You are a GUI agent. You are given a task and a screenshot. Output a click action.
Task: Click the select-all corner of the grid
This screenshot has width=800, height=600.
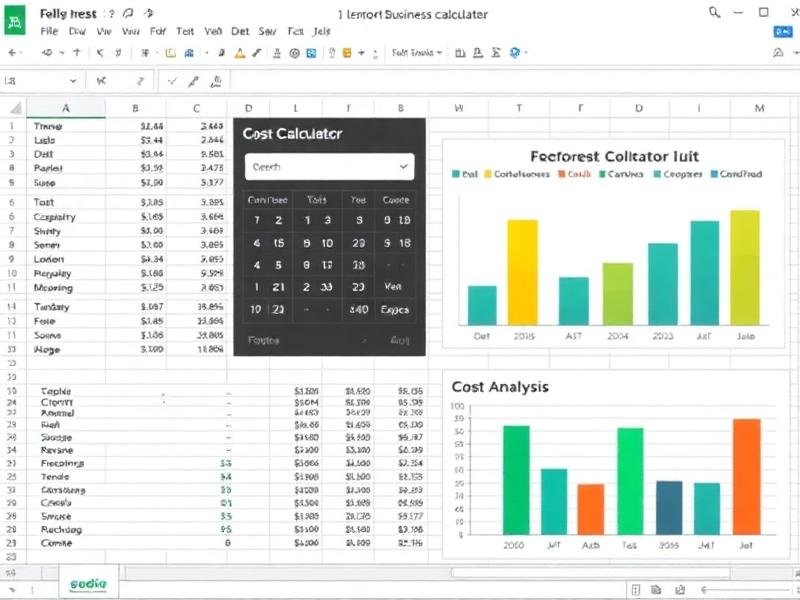[x=16, y=108]
